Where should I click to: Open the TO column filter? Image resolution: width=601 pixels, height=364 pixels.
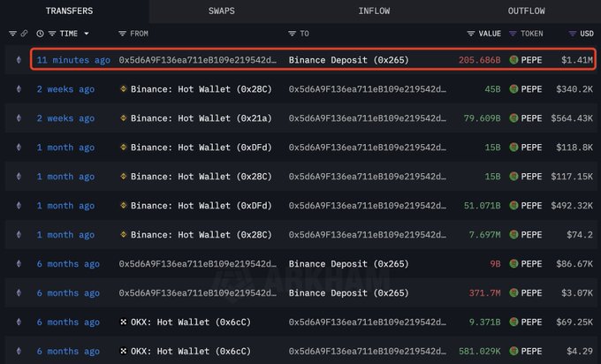point(292,34)
